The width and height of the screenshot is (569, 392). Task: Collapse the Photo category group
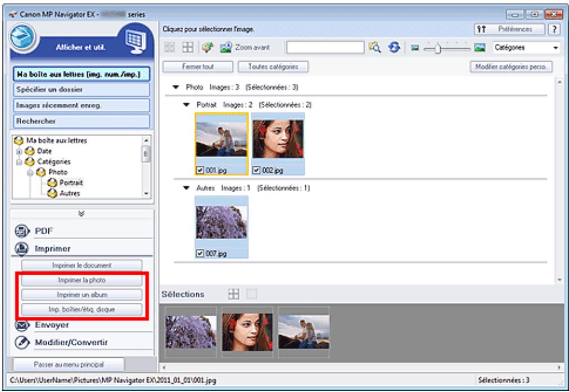pyautogui.click(x=176, y=87)
